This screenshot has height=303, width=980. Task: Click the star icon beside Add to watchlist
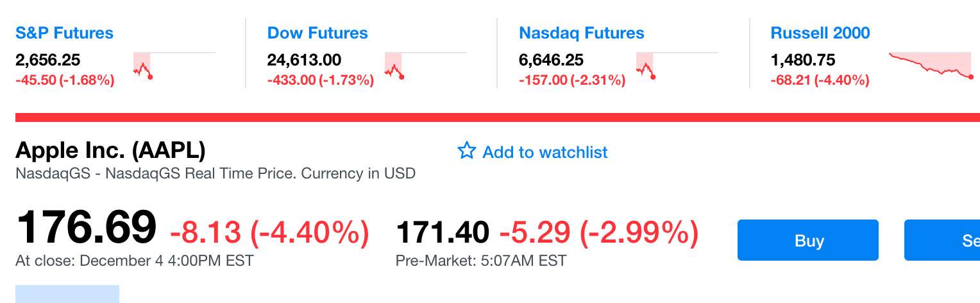click(466, 151)
